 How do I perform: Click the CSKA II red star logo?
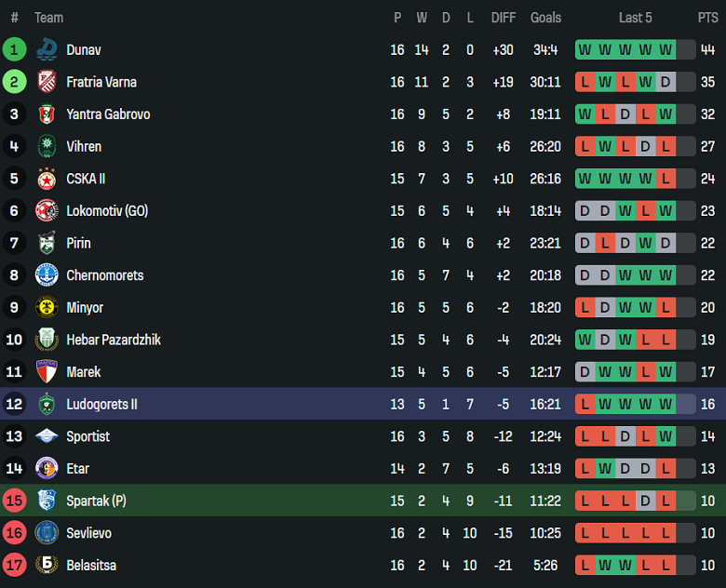pyautogui.click(x=47, y=179)
